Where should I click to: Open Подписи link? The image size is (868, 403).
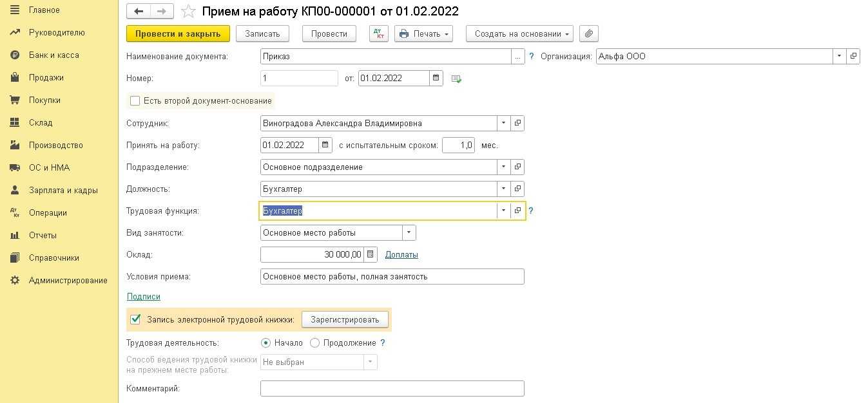click(144, 297)
